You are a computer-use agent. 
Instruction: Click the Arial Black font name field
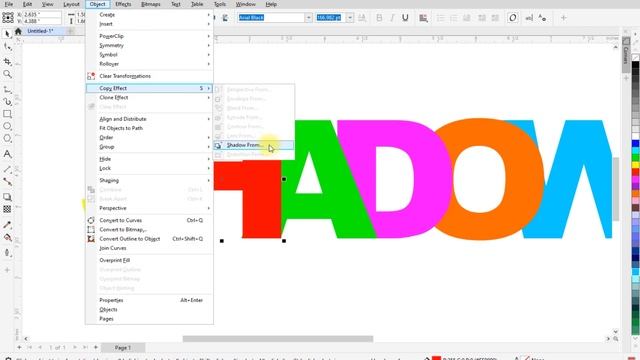tap(271, 18)
